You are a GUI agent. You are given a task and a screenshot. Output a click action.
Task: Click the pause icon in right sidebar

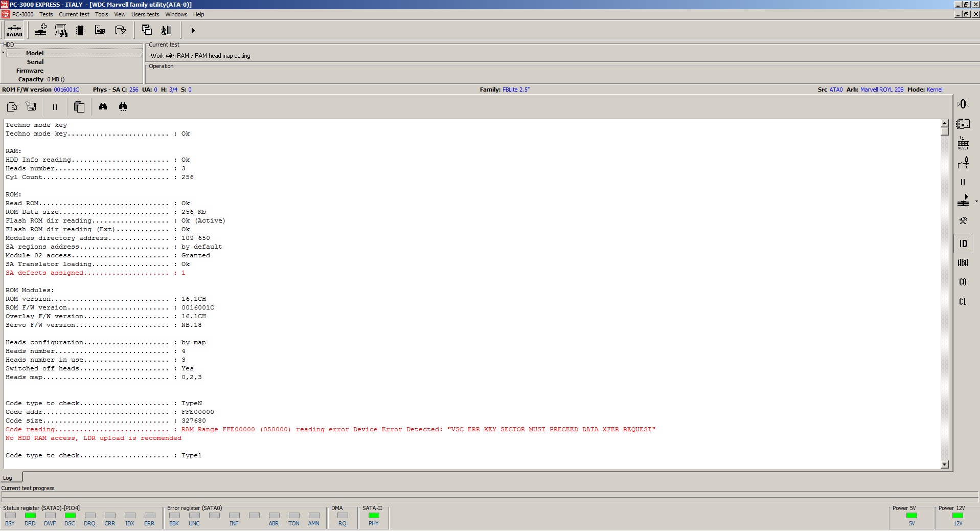(963, 182)
